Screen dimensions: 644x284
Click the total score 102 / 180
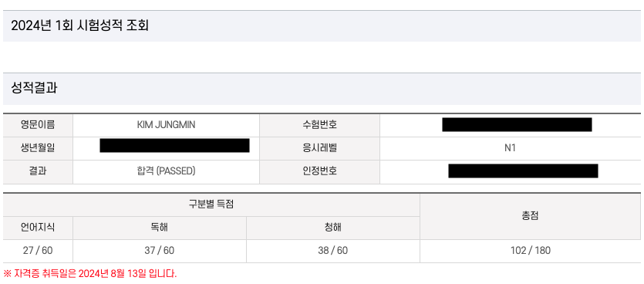coord(530,251)
